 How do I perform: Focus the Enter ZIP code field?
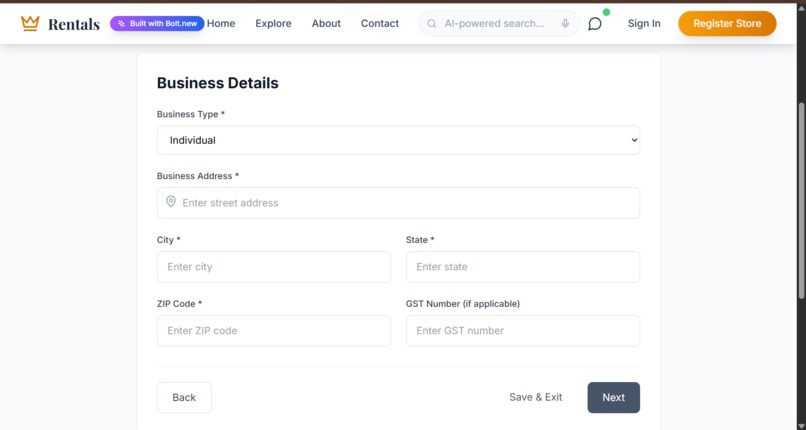pos(274,330)
